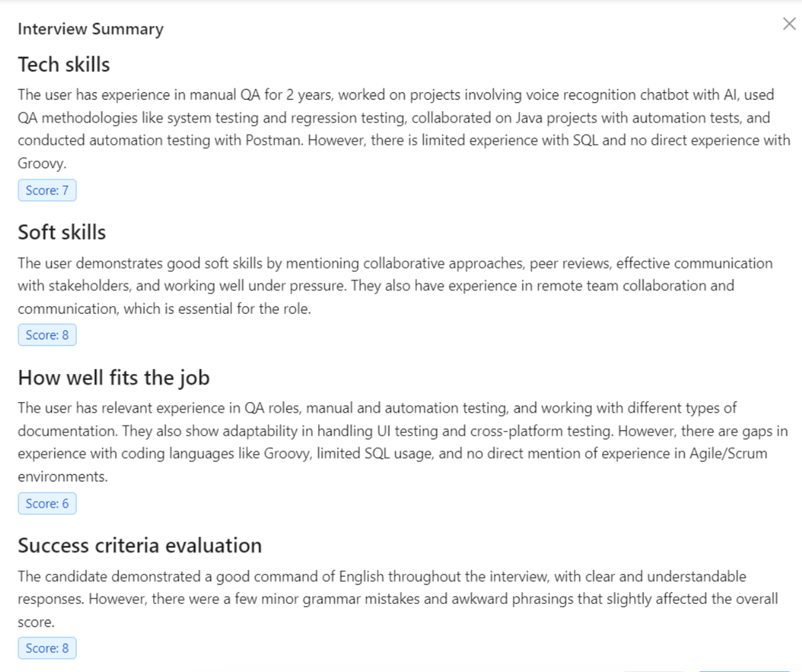This screenshot has width=802, height=672.
Task: Close the Interview Summary dialog
Action: tap(789, 25)
